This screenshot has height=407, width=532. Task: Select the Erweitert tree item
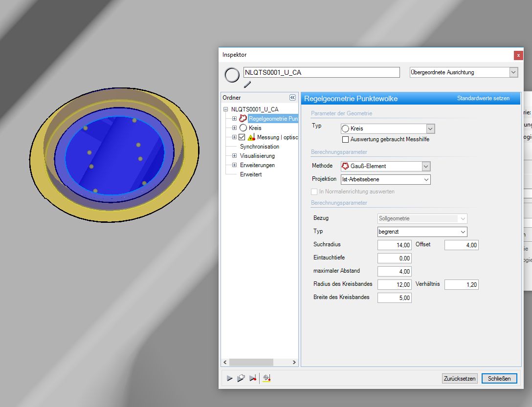(251, 174)
